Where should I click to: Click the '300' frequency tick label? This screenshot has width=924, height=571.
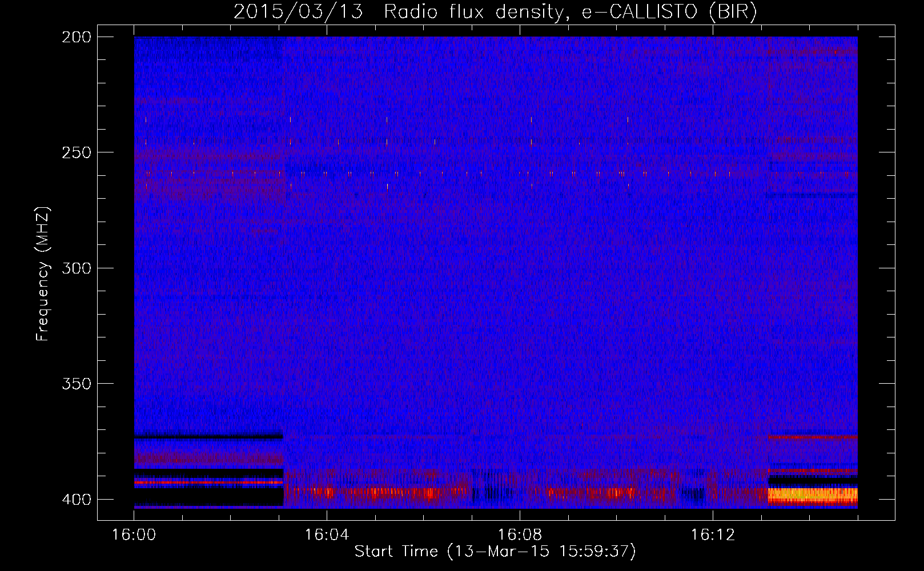click(x=77, y=268)
